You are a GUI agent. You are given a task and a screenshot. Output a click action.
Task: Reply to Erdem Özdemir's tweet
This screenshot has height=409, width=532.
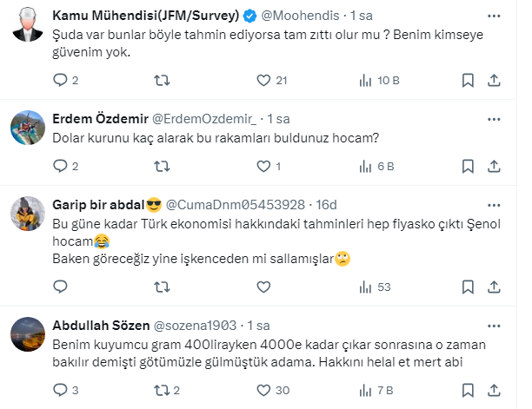coord(60,166)
